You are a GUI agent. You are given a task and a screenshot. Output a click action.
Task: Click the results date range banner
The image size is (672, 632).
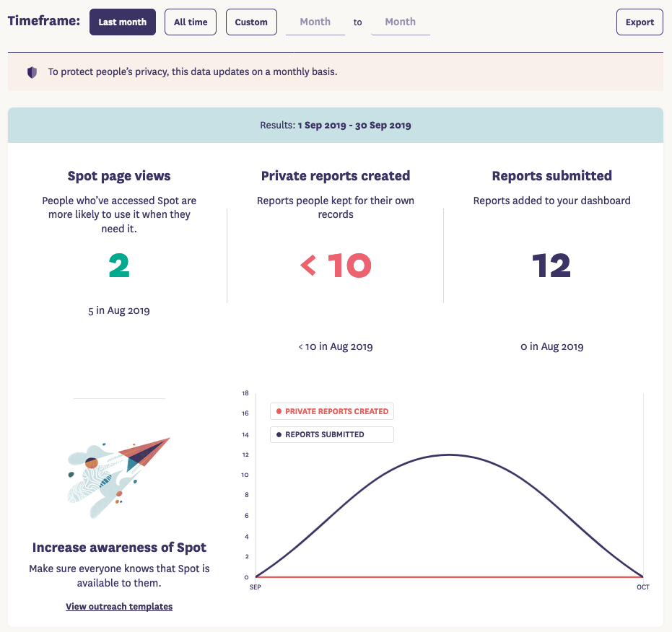tap(336, 125)
